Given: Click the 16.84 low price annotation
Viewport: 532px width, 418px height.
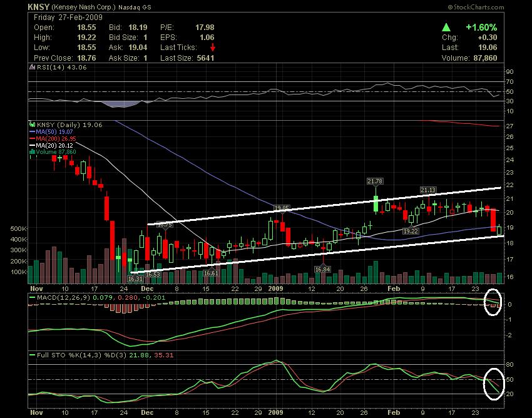Looking at the screenshot, I should (x=322, y=270).
